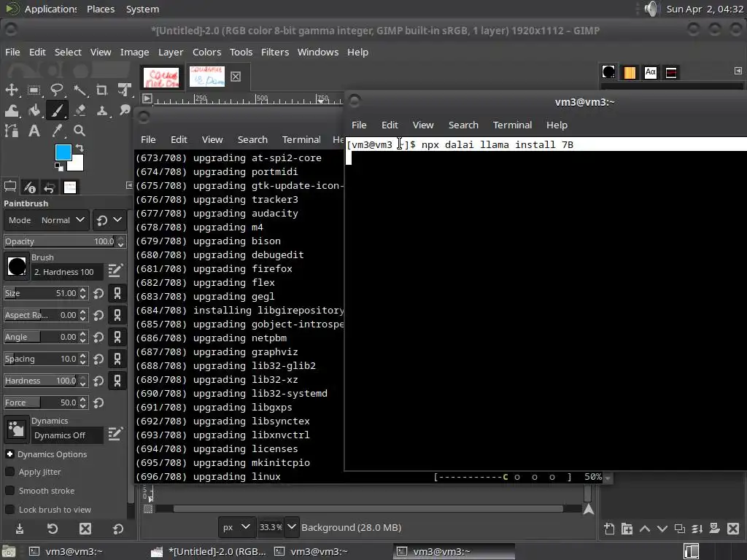Screen dimensions: 747x560
Task: Edit the Dynamics Off dynamics
Action: (115, 434)
